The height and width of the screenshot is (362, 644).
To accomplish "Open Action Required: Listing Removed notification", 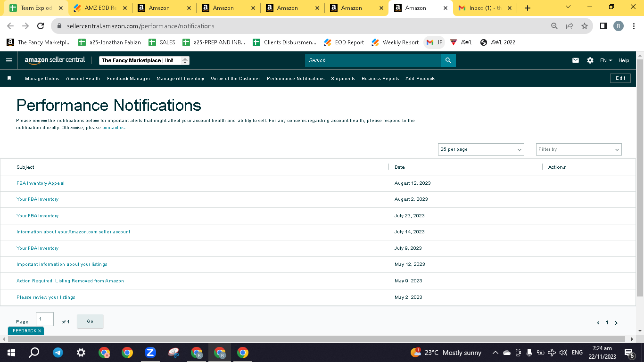I will [70, 281].
